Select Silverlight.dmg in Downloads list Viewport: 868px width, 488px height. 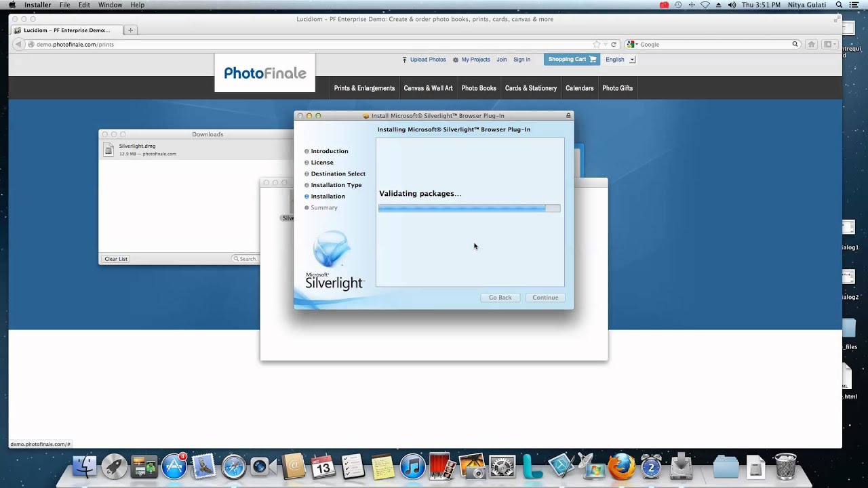click(197, 150)
